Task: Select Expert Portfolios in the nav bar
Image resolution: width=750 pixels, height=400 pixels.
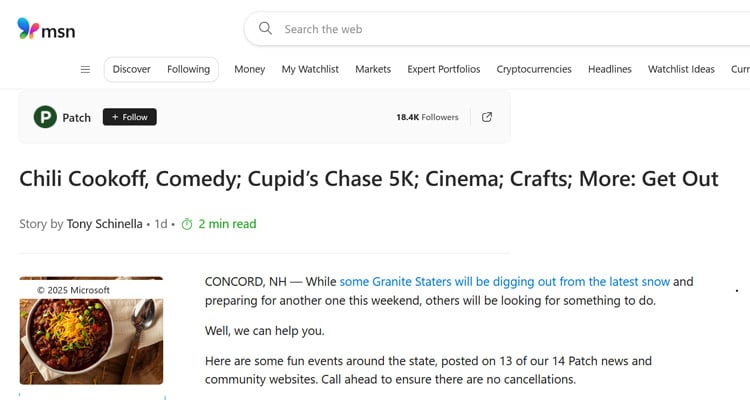Action: (444, 69)
